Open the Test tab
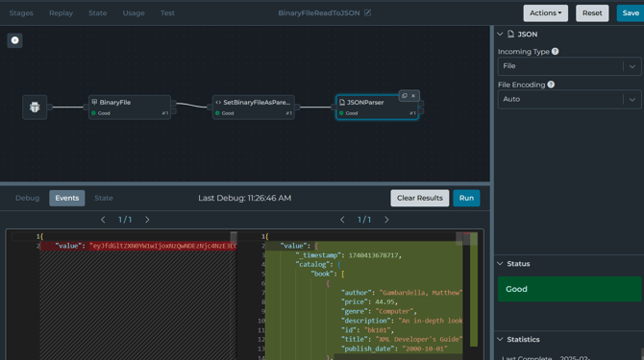Image resolution: width=644 pixels, height=360 pixels. 167,13
